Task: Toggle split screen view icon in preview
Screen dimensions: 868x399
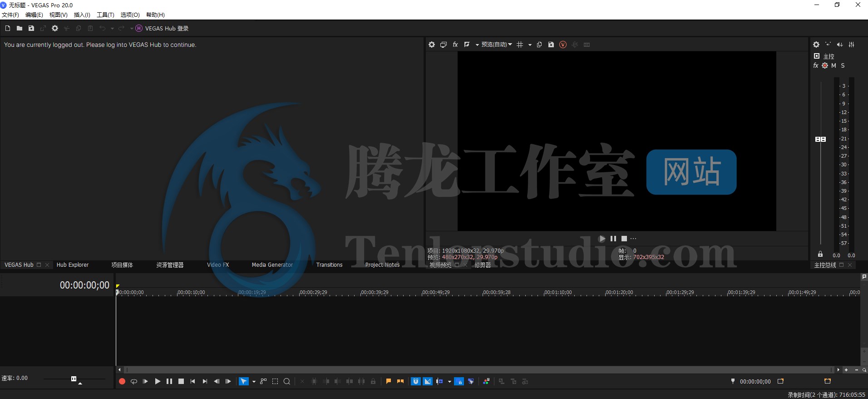Action: coord(467,45)
